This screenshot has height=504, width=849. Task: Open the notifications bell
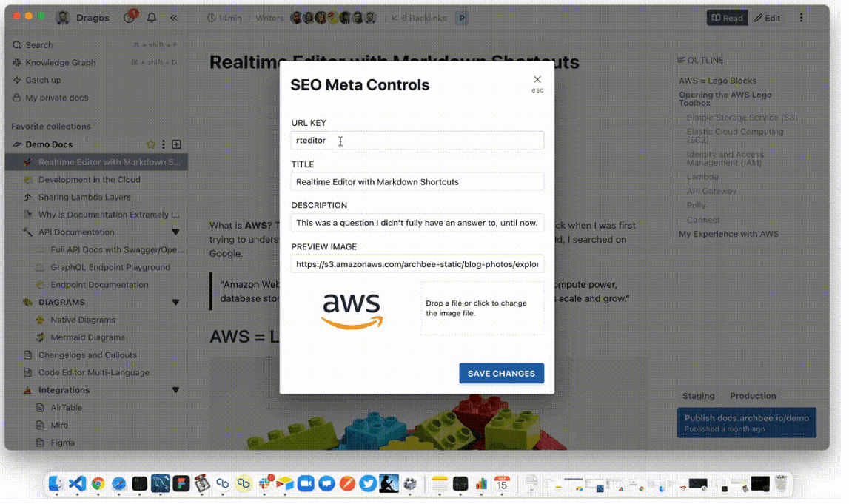(x=152, y=18)
